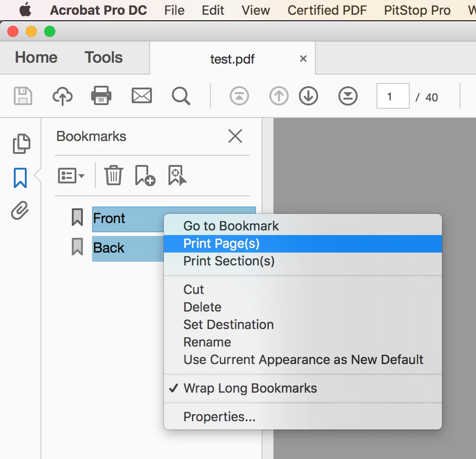Click the Print file toolbar icon

coord(101,96)
